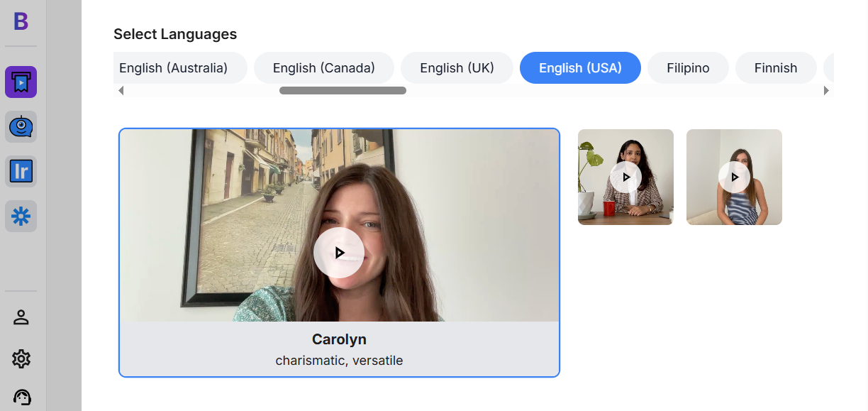Open the settings gear icon

pyautogui.click(x=21, y=358)
